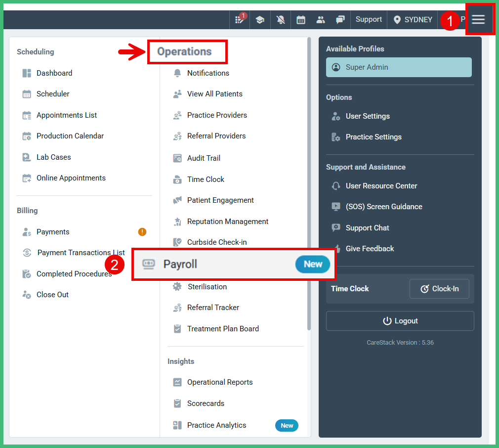Click the alert badge next to Payments
Screen dimensions: 499x448
(142, 231)
